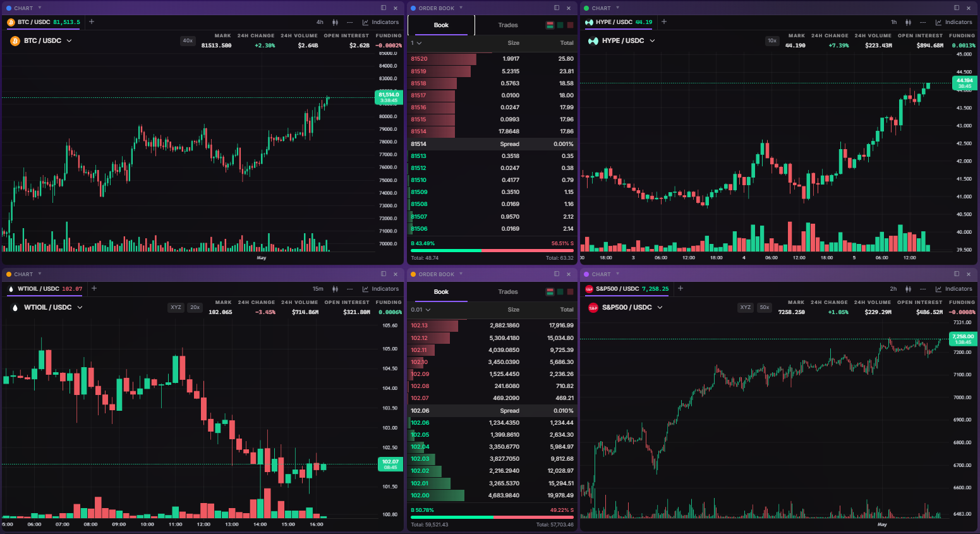Click the 20x leverage badge on WTIOIL chart
Screen dimensions: 980x534
pos(195,308)
